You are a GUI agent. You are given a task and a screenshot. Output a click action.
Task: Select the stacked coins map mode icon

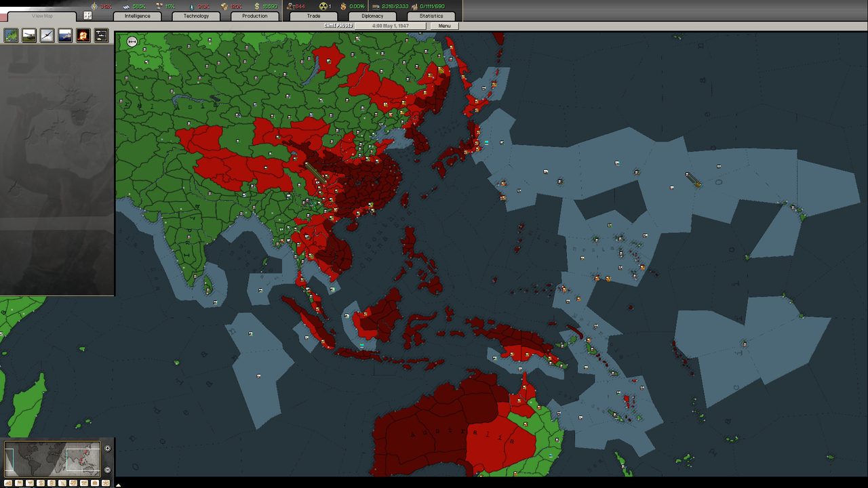52,483
